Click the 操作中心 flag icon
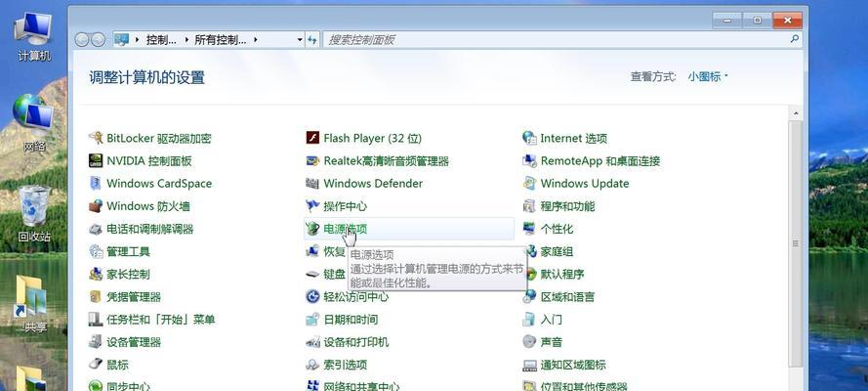Image resolution: width=868 pixels, height=391 pixels. point(312,206)
